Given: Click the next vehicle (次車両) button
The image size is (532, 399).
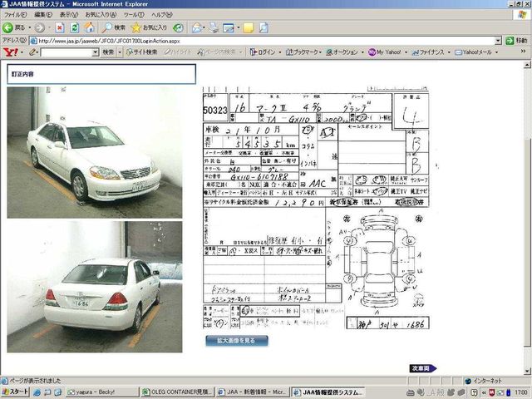Looking at the screenshot, I should tap(422, 368).
